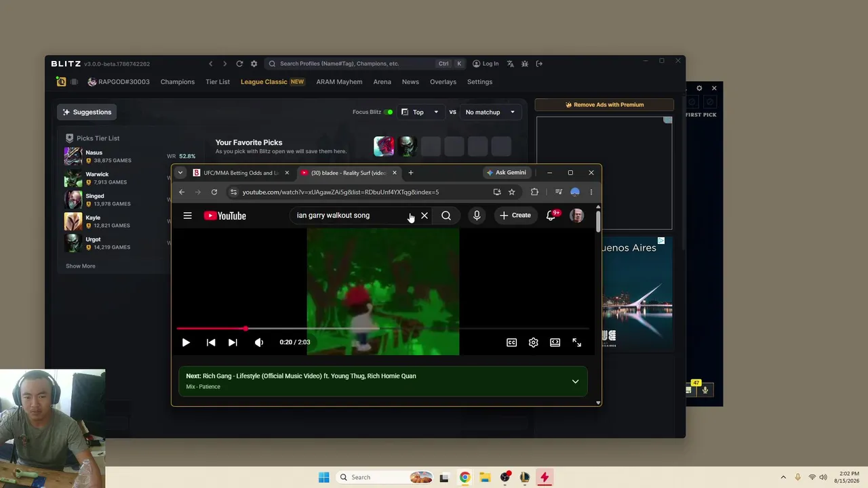Skip to the previous video in playlist
The image size is (868, 488).
tap(211, 342)
